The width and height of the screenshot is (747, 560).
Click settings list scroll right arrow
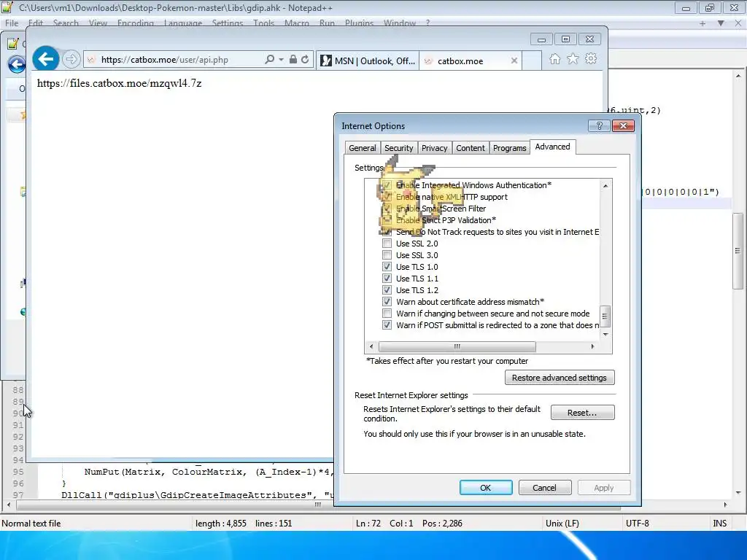click(x=592, y=346)
